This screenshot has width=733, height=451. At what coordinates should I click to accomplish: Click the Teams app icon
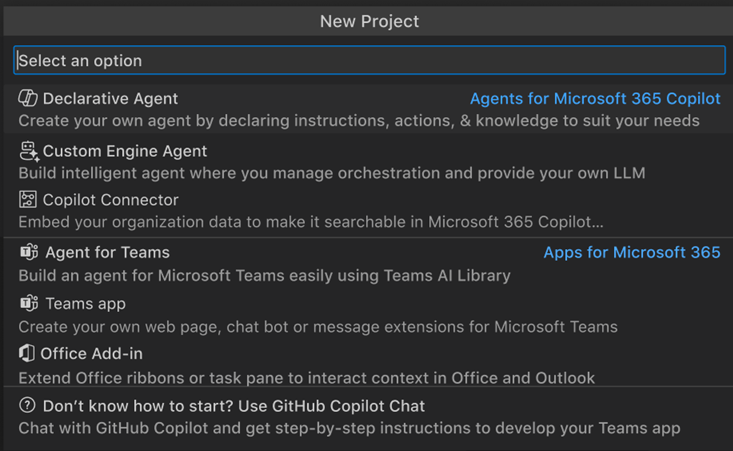29,303
